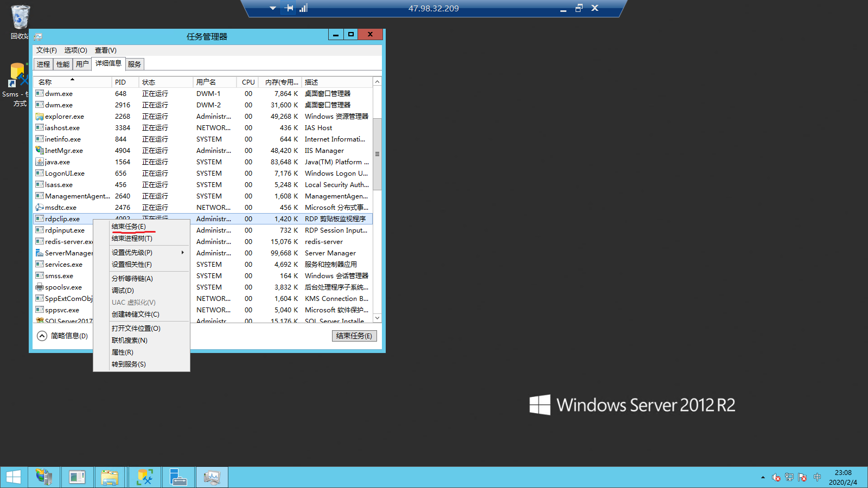Sort by the CPU column header
The width and height of the screenshot is (868, 488).
pos(247,82)
